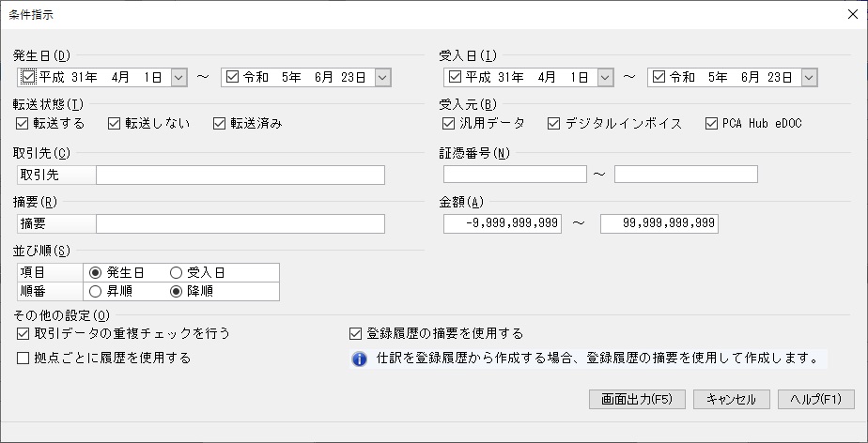Choose 昇順 ascending sort order
This screenshot has height=443, width=868.
pyautogui.click(x=95, y=291)
